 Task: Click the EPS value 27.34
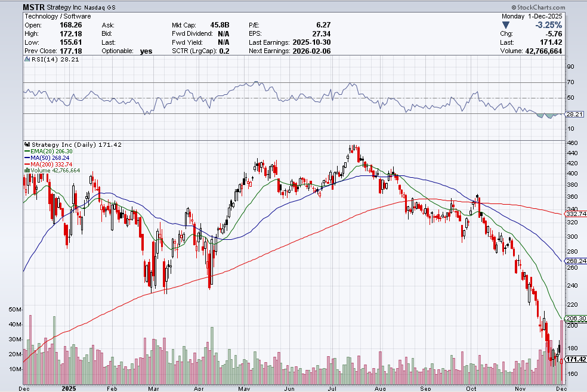tap(322, 33)
